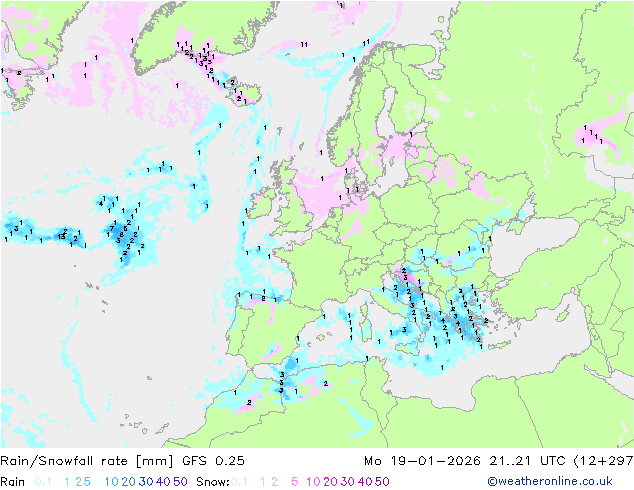Image resolution: width=634 pixels, height=490 pixels.
Task: Click the 'Rain/Snowfall rate [mm]' title text
Action: (x=87, y=461)
